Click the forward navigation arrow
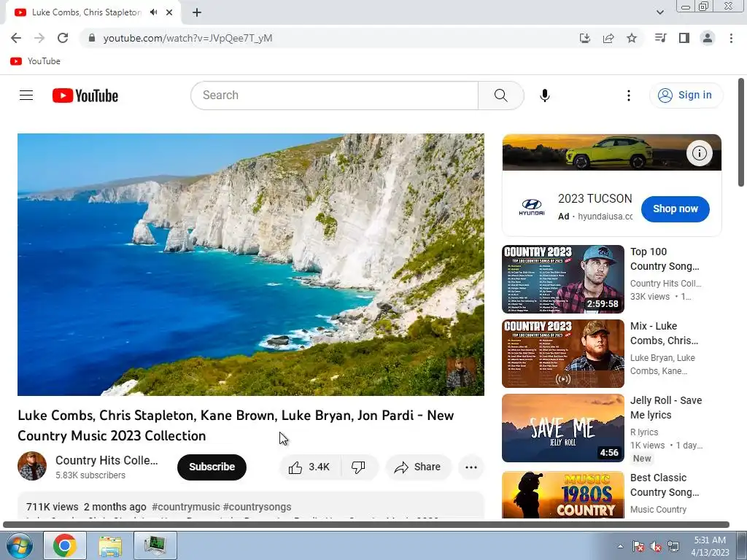747x560 pixels. 39,38
